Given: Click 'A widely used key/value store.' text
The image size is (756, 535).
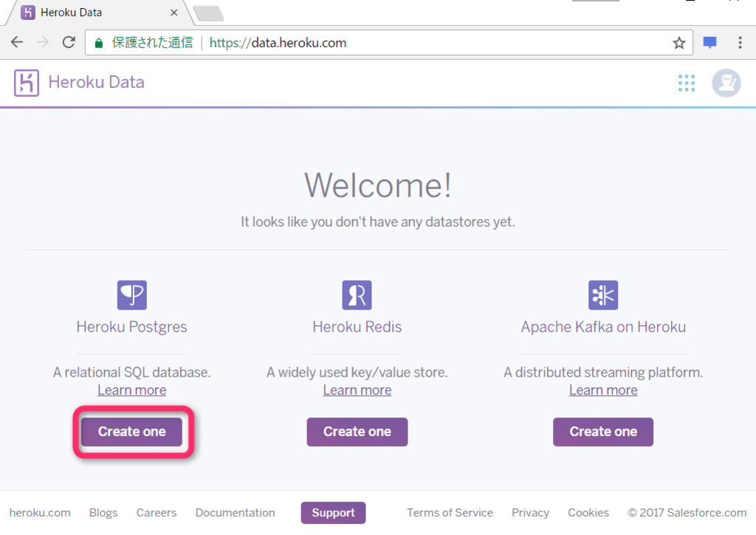Looking at the screenshot, I should 357,372.
